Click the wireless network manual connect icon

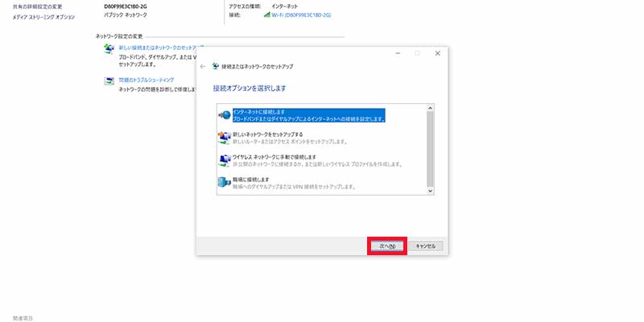(x=225, y=160)
